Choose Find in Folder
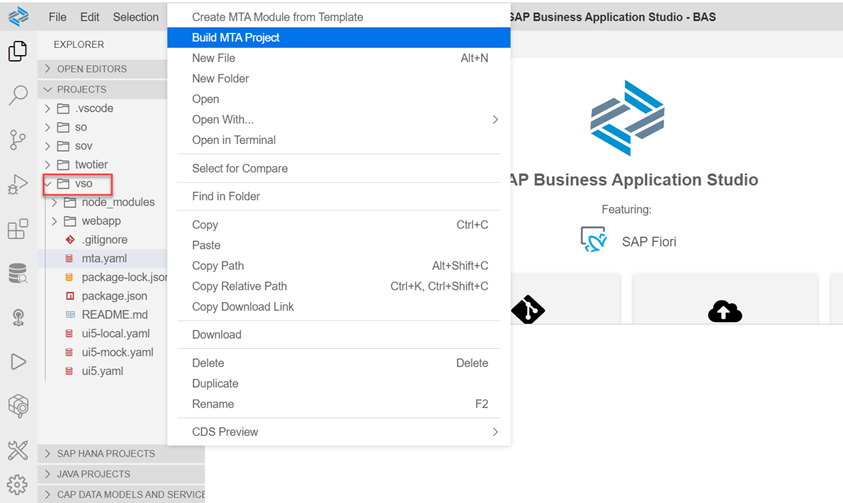Viewport: 843px width, 503px height. click(339, 196)
